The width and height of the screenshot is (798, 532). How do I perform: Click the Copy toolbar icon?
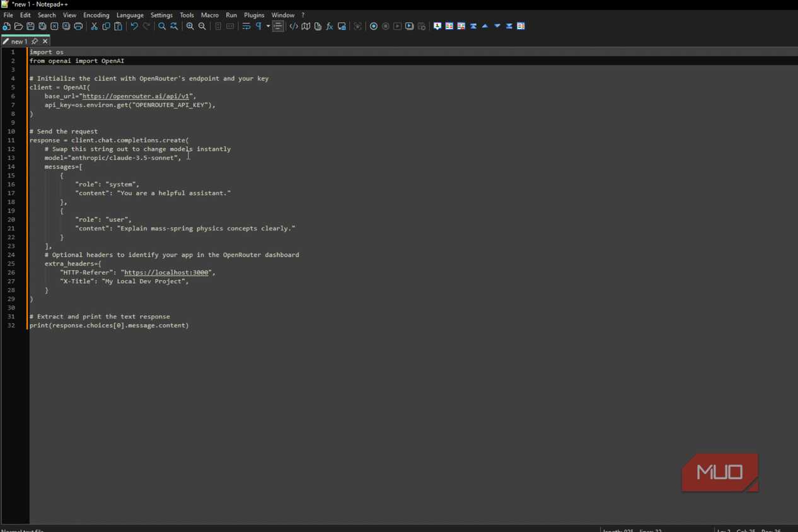pyautogui.click(x=106, y=26)
